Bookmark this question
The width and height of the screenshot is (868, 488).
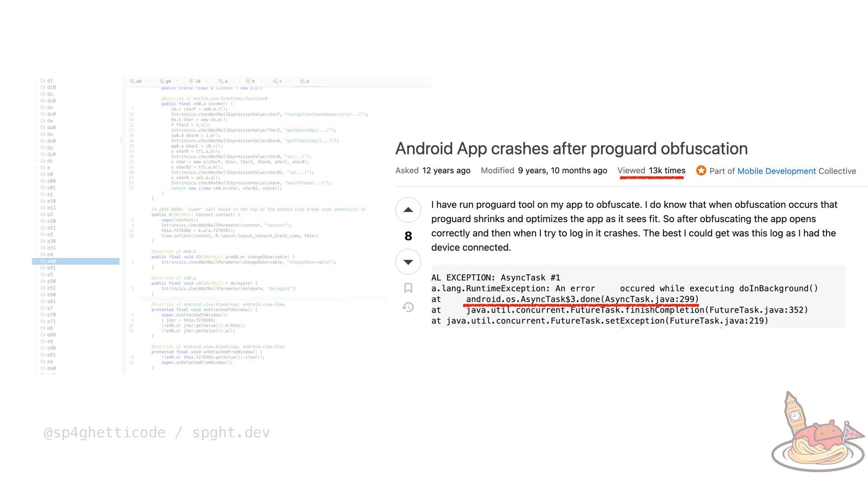[x=408, y=288]
